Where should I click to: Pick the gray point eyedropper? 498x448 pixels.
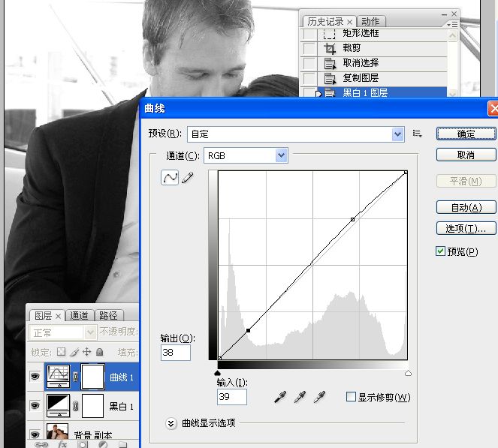pyautogui.click(x=300, y=397)
